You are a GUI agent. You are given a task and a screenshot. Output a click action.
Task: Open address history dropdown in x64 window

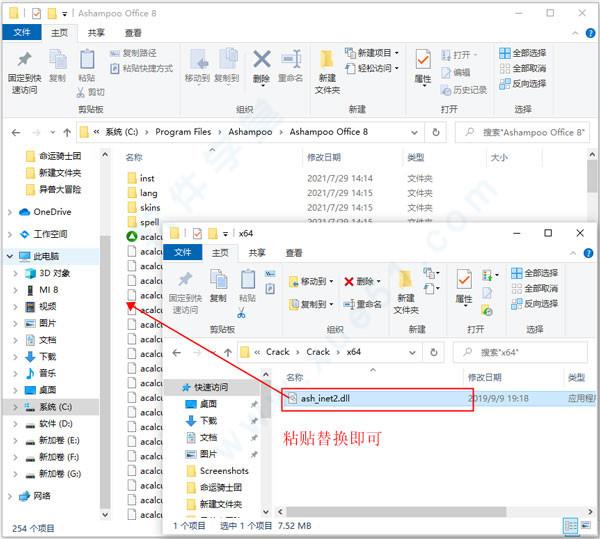point(412,352)
